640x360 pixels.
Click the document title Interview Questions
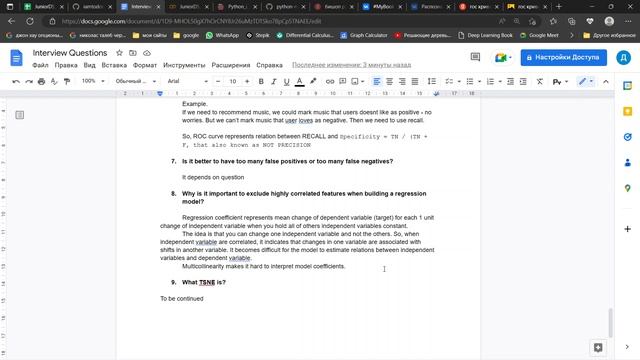pos(70,53)
